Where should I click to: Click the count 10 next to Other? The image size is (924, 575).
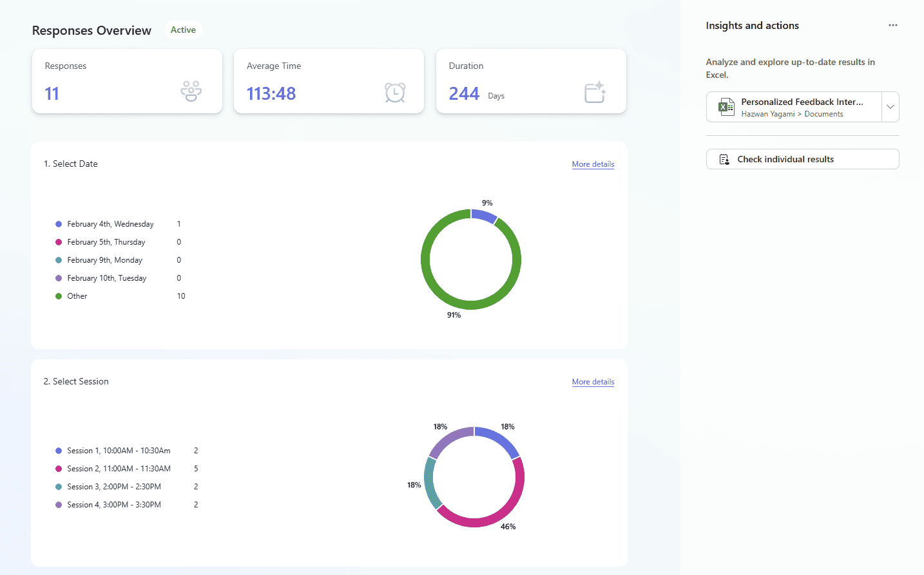(x=181, y=296)
